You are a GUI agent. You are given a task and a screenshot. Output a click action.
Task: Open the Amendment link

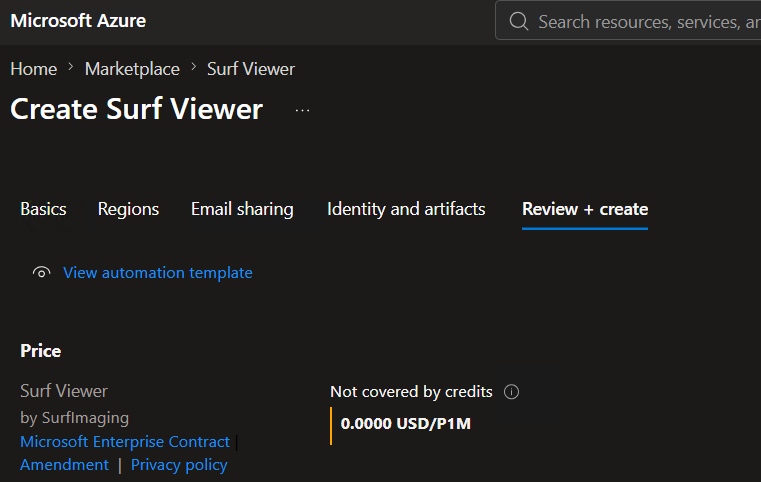65,465
